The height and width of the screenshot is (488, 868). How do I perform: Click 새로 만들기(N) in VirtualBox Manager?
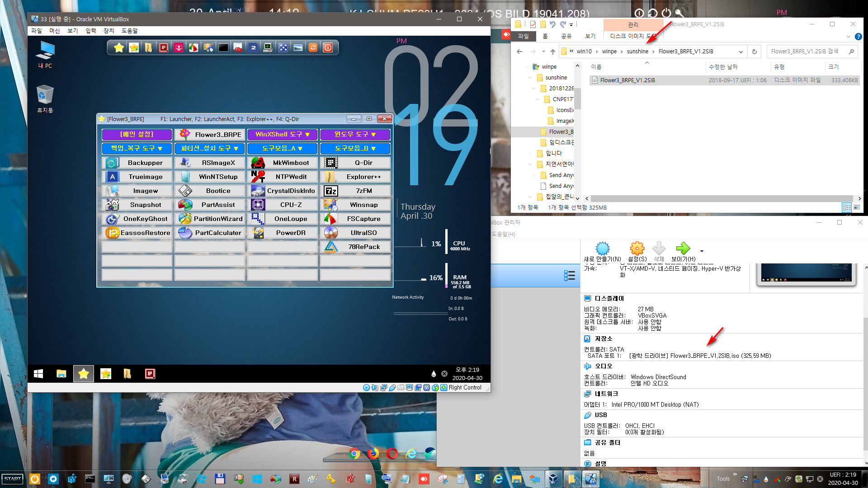602,252
